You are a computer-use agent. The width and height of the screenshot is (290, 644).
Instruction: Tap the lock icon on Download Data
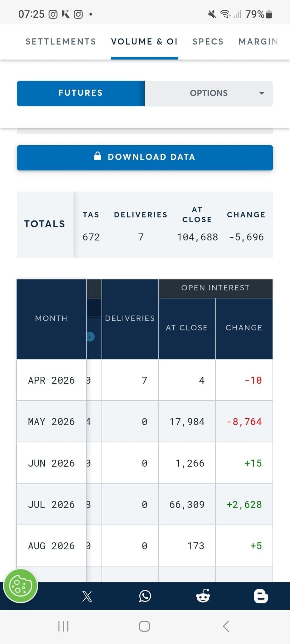pos(98,156)
